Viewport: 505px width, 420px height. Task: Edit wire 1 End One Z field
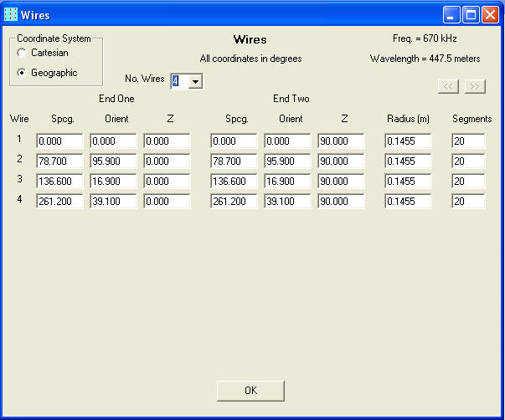[167, 141]
